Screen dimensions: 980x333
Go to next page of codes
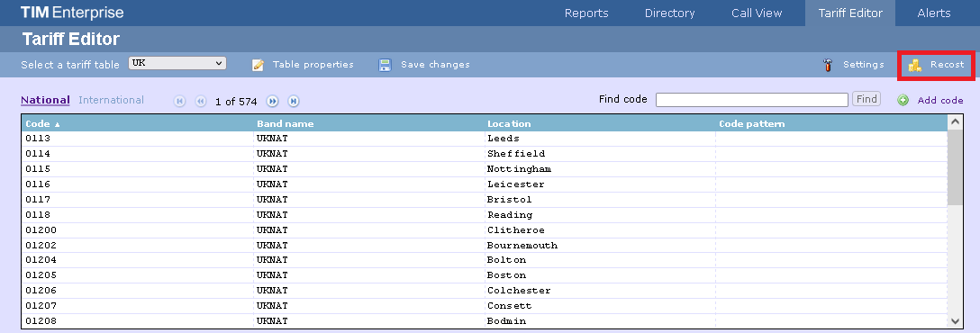pos(273,101)
